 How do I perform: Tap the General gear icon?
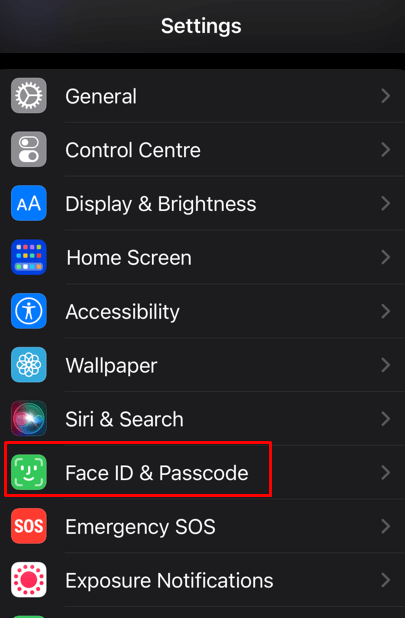(29, 96)
